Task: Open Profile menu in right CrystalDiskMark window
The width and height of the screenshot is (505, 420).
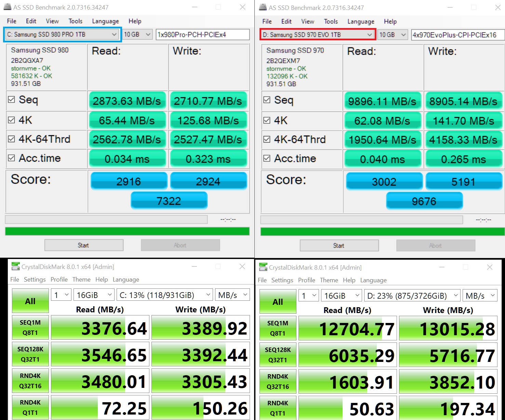Action: (306, 280)
